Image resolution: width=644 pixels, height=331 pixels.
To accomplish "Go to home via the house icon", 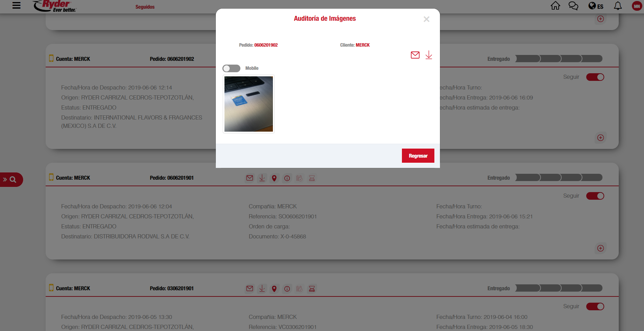I will 555,6.
